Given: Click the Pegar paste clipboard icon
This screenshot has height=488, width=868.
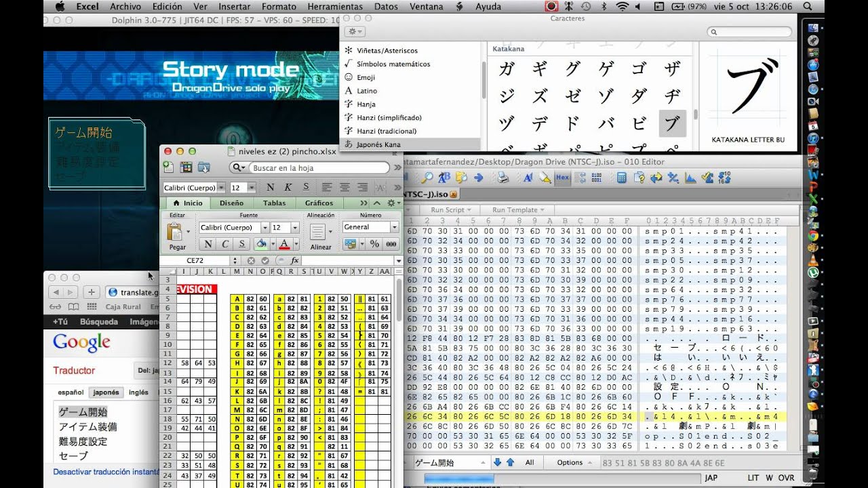Looking at the screenshot, I should tap(176, 232).
